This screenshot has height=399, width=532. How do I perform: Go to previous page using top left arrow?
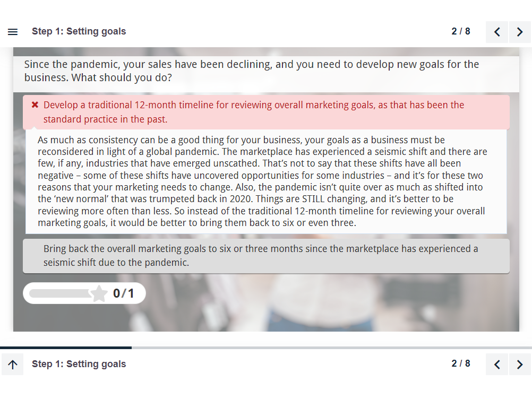click(x=497, y=32)
